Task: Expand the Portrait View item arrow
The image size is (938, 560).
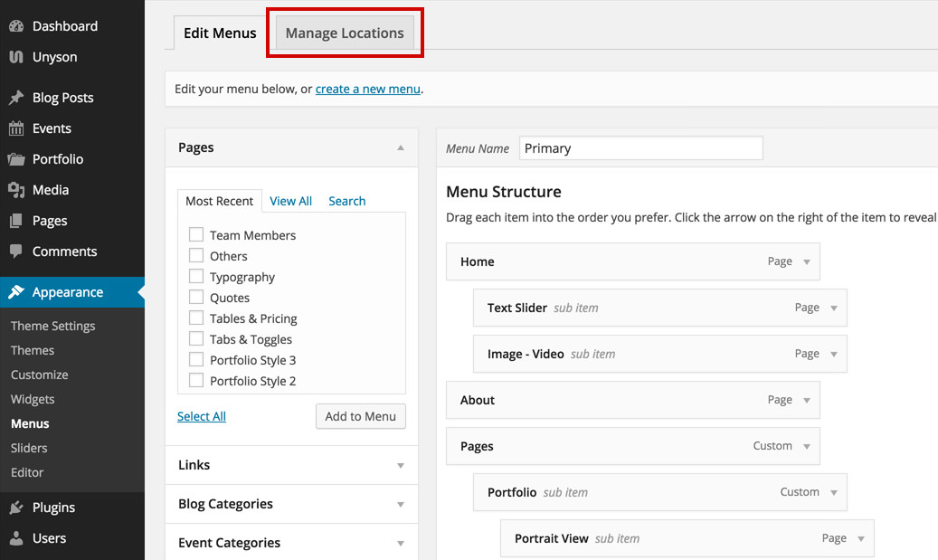Action: 861,538
